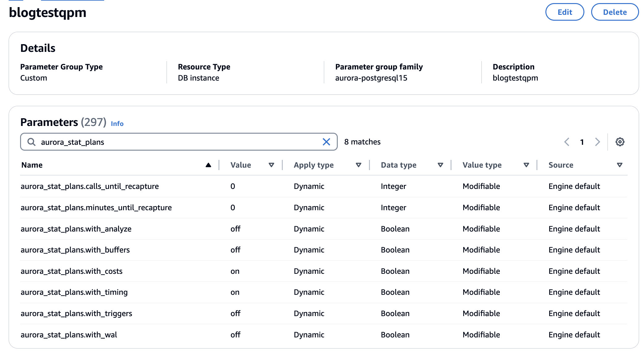Click the Delete button
644x355 pixels.
pos(615,12)
